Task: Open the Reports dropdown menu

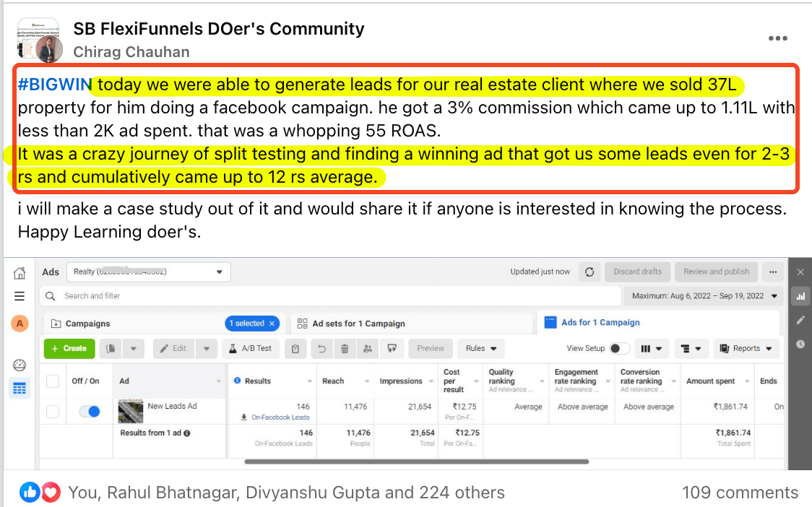Action: pos(746,348)
